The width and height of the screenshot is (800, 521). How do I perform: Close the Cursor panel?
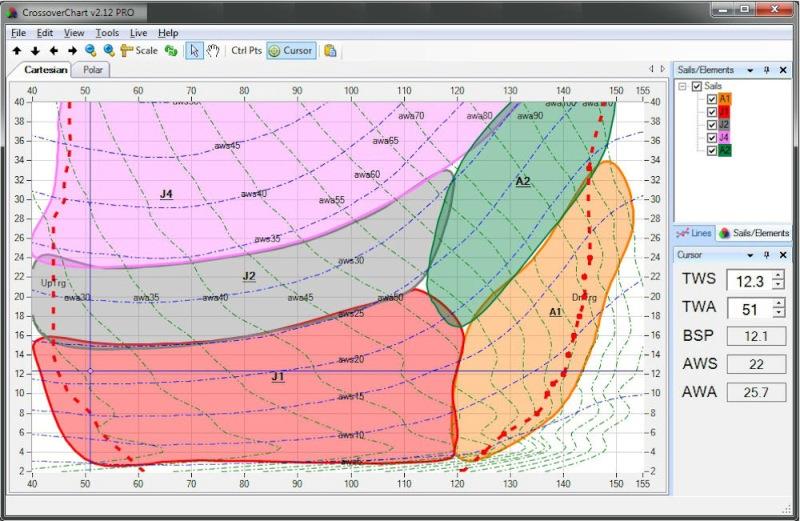coord(783,255)
